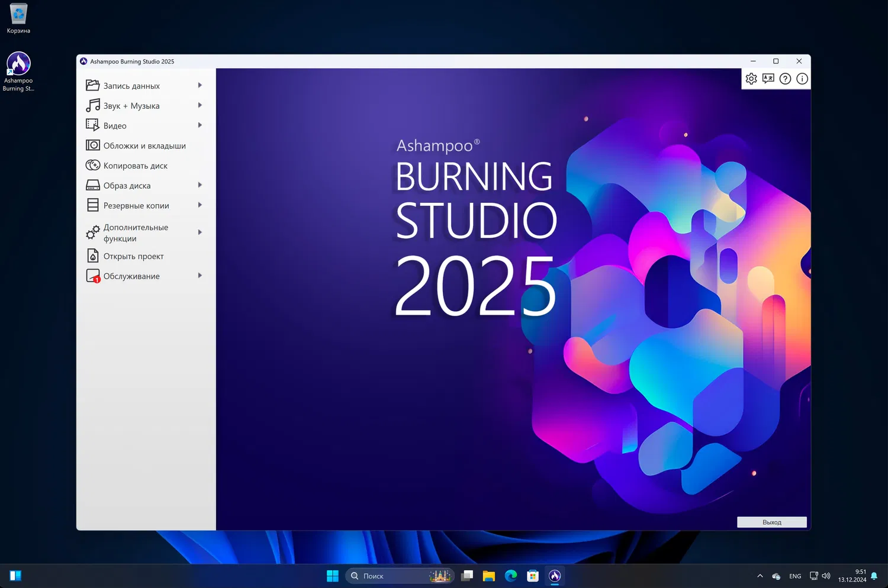This screenshot has width=888, height=588.
Task: Click the disc copy icon for Копировать диск
Action: pyautogui.click(x=93, y=165)
